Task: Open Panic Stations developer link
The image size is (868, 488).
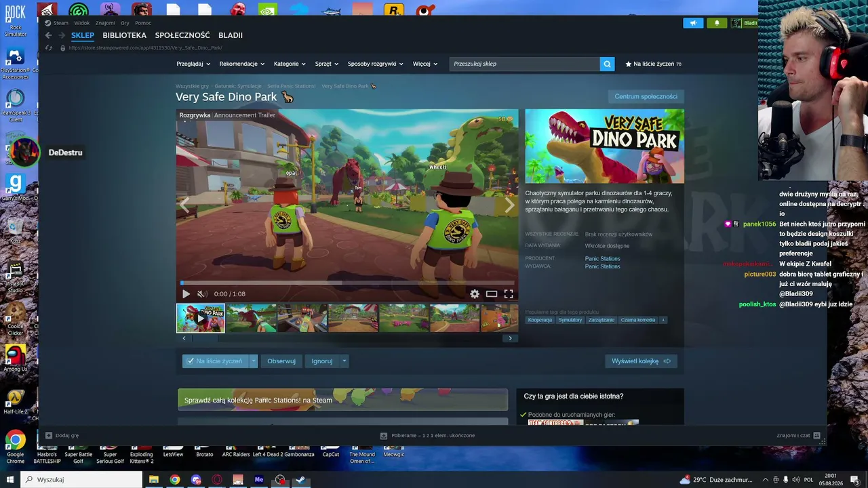Action: pos(603,258)
